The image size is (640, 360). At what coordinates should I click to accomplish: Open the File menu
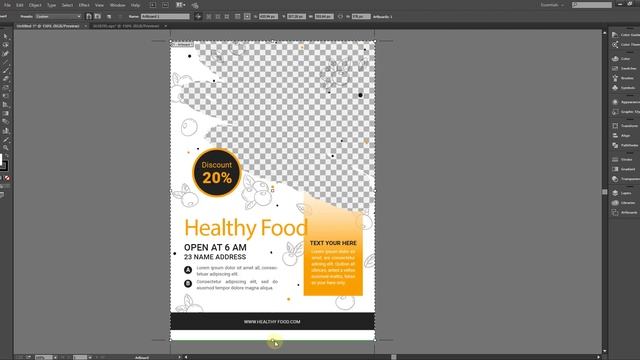pyautogui.click(x=7, y=5)
